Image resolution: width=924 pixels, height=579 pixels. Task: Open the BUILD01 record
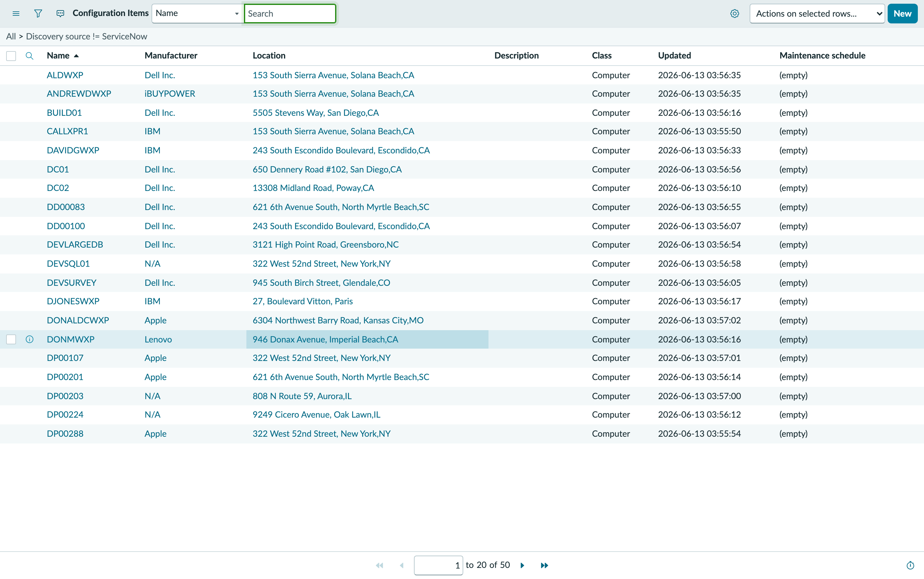tap(64, 113)
